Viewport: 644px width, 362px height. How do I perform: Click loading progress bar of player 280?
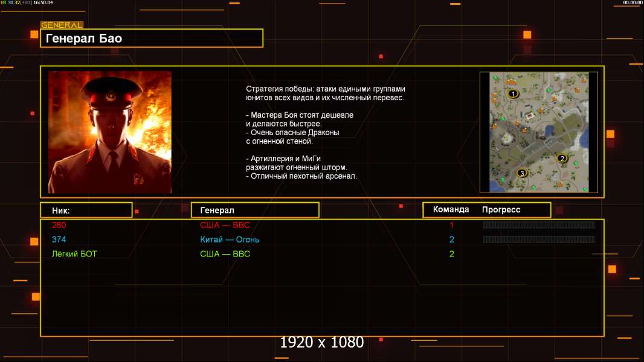539,224
